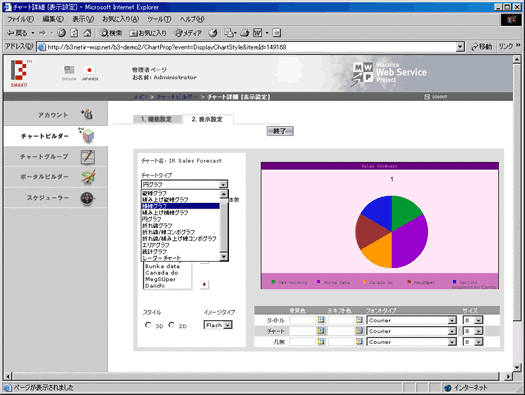Click the Home icon in browser toolbar
525x395 pixels.
pyautogui.click(x=87, y=33)
